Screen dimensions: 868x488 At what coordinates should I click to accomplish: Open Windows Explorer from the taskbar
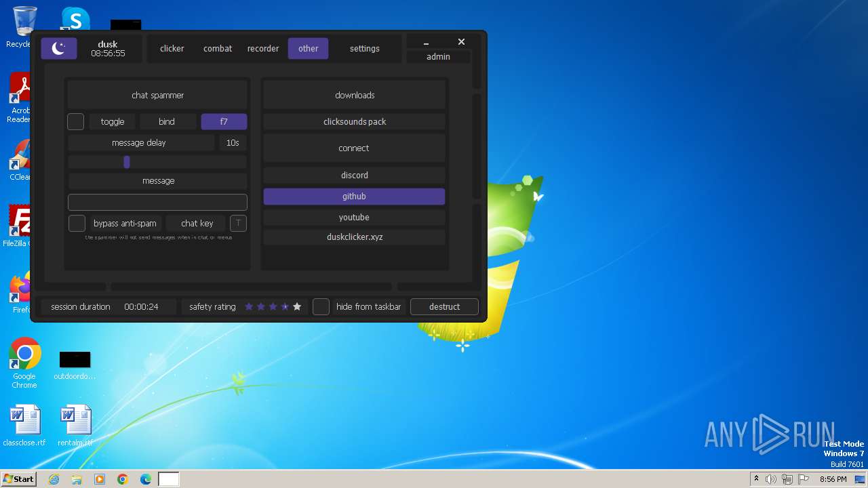pos(77,479)
